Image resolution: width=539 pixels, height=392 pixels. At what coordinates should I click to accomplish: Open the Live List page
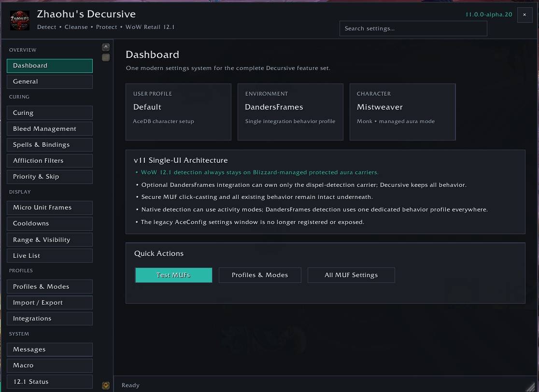(49, 255)
